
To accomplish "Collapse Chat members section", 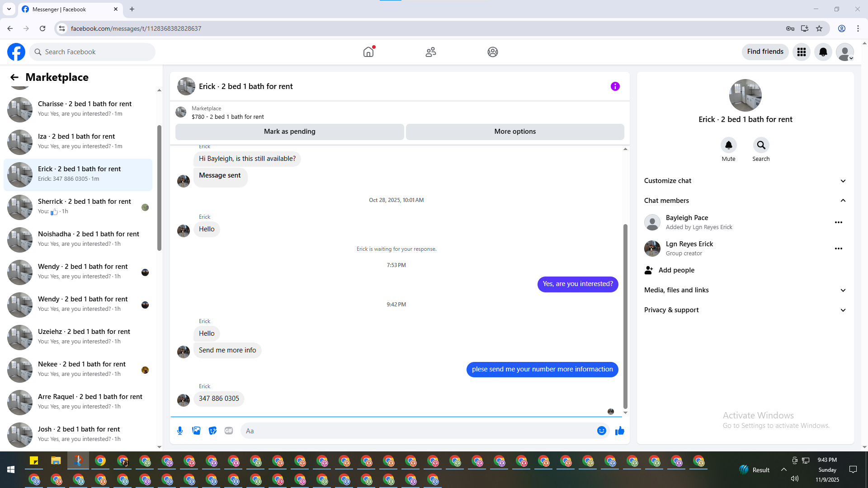I will tap(745, 201).
